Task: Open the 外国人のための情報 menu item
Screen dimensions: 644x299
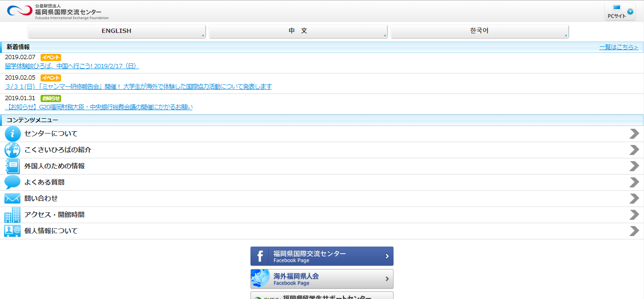Action: pos(322,166)
